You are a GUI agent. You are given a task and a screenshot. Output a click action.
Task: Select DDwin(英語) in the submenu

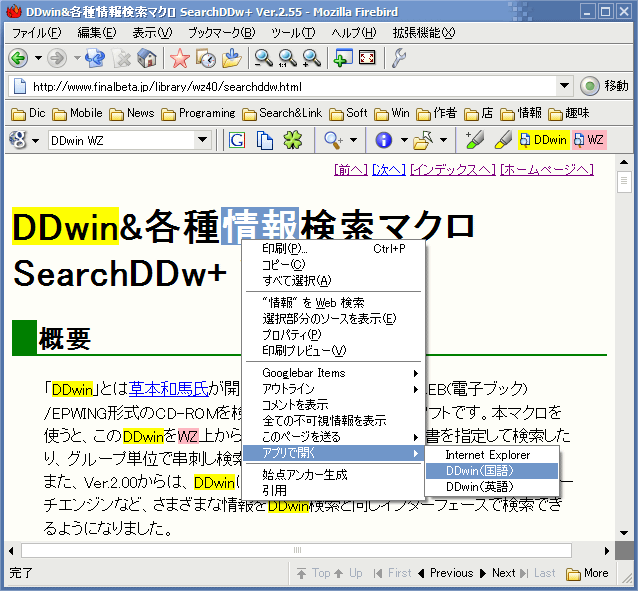[x=492, y=487]
